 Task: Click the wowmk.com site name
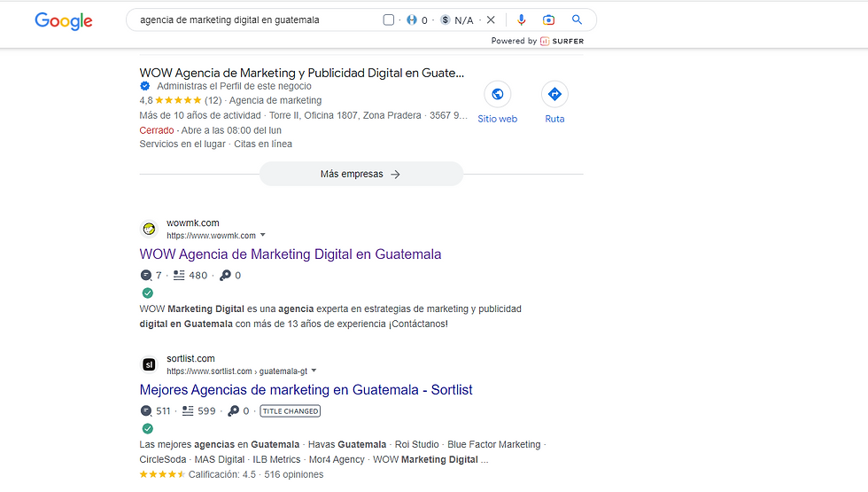click(193, 223)
